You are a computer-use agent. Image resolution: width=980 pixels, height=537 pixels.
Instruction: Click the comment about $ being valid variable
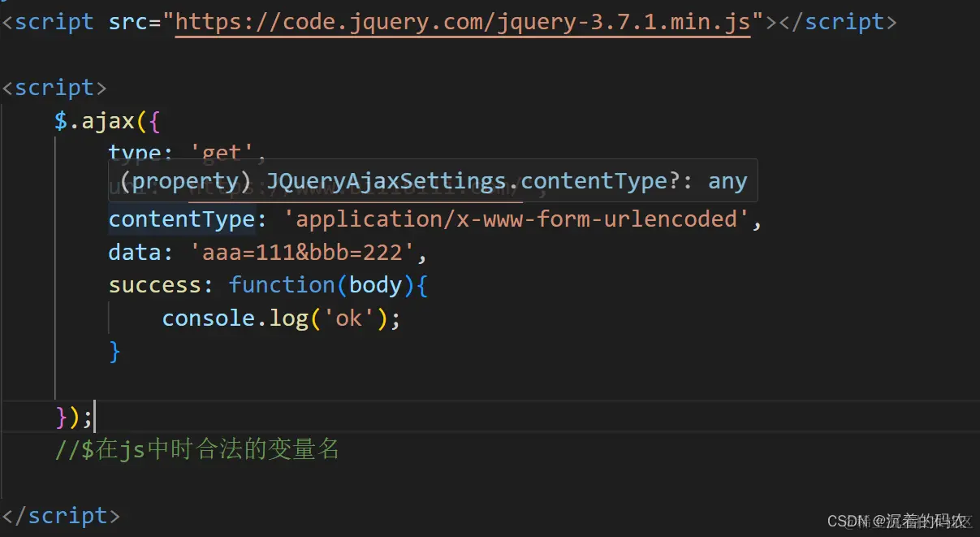tap(196, 449)
